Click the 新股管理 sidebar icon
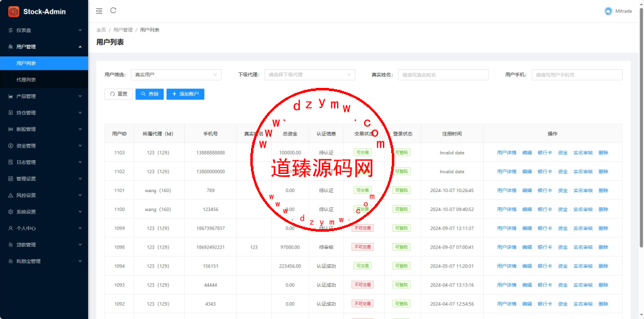This screenshot has width=644, height=319. click(x=11, y=129)
